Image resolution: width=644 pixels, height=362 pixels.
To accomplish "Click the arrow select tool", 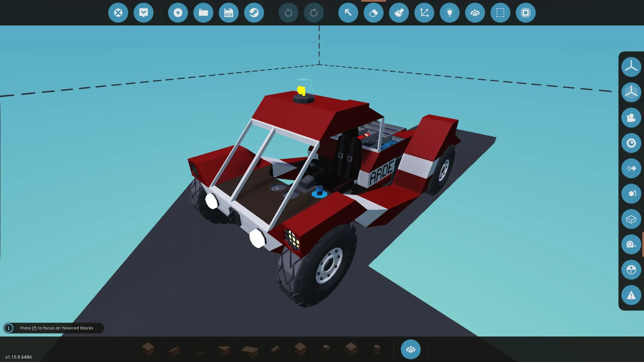I will [x=348, y=13].
